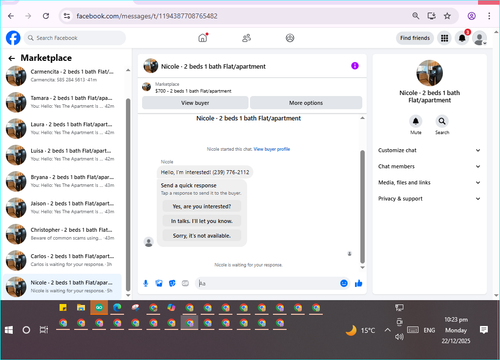Send quick response "In talks. I'll let you know."
Viewport: 500px width, 360px height.
click(x=202, y=221)
